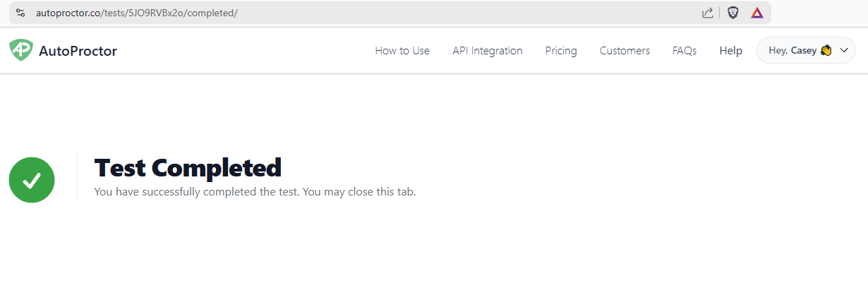Go to API Integration
This screenshot has height=295, width=868.
coord(488,51)
